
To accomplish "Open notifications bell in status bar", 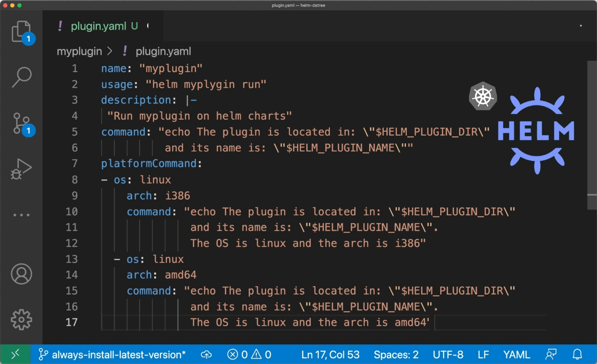I will pyautogui.click(x=577, y=354).
